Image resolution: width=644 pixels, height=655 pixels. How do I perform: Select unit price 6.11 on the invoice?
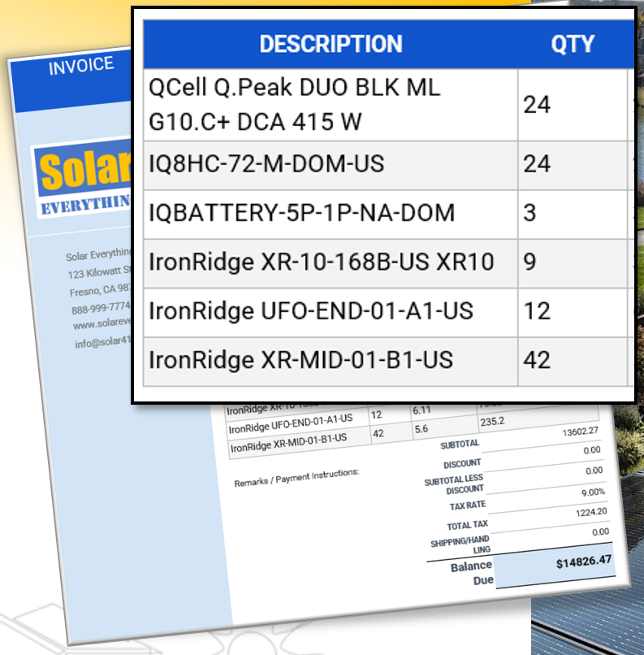(421, 410)
